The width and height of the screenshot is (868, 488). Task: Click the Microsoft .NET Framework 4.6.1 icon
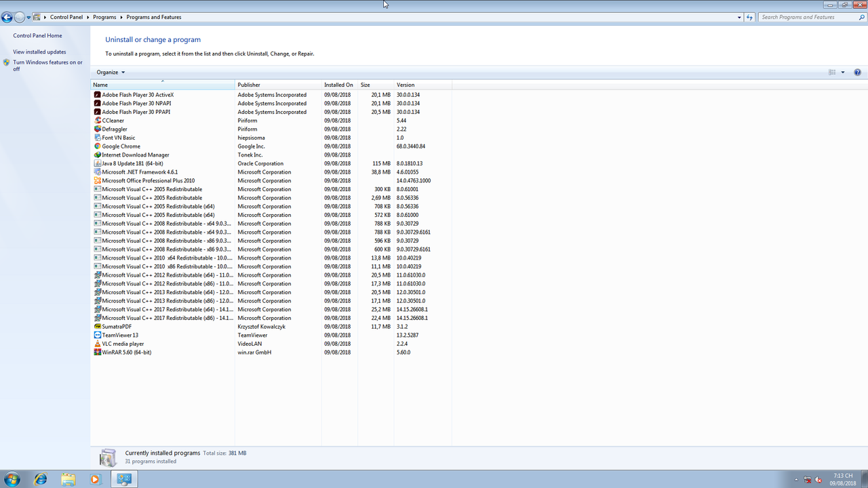[98, 172]
